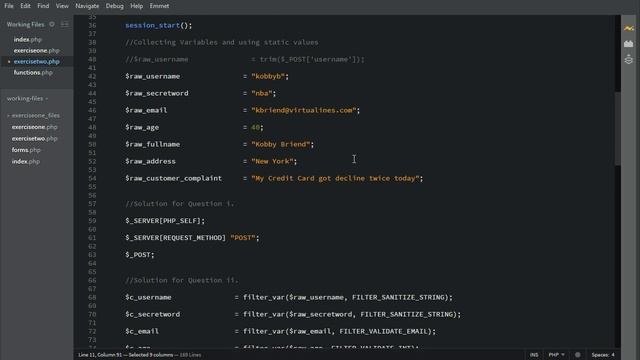Screen dimensions: 640x360
Task: Open the Find menu
Action: [x=43, y=6]
